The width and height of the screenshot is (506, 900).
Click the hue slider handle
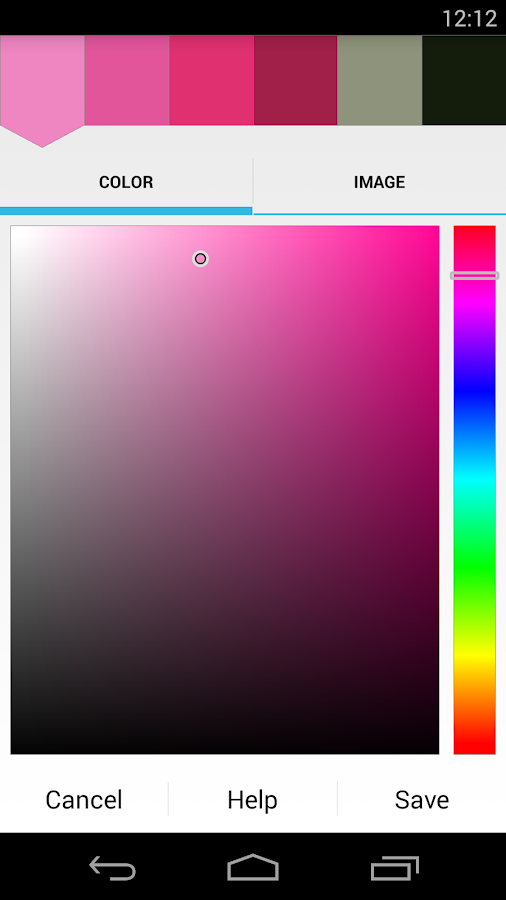pos(474,276)
